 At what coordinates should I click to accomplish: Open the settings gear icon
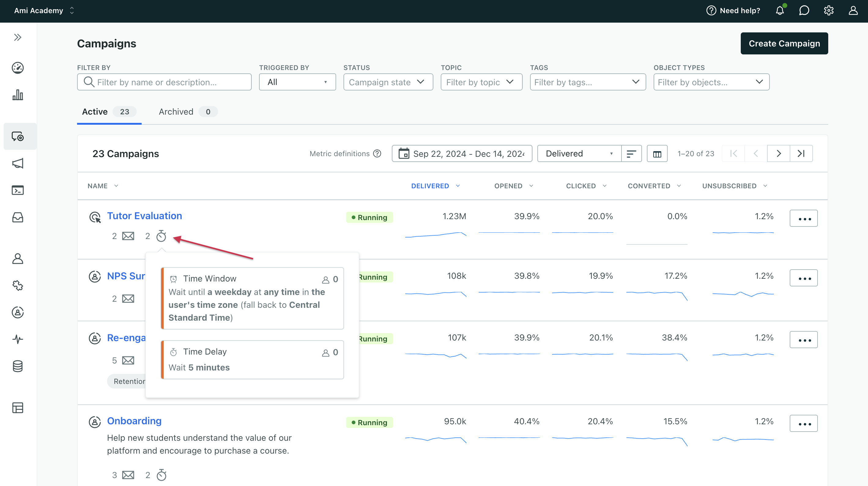tap(829, 10)
